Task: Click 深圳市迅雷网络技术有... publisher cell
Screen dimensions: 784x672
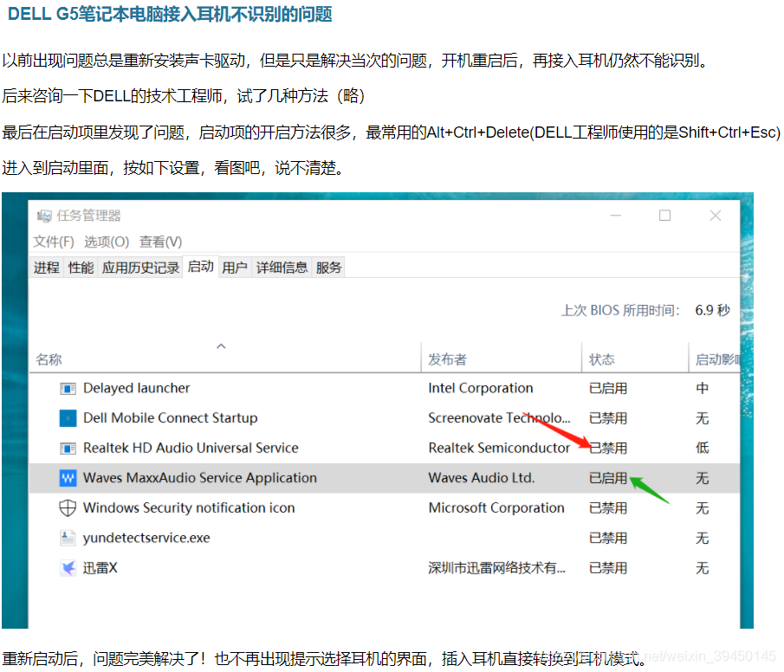Action: pyautogui.click(x=497, y=568)
